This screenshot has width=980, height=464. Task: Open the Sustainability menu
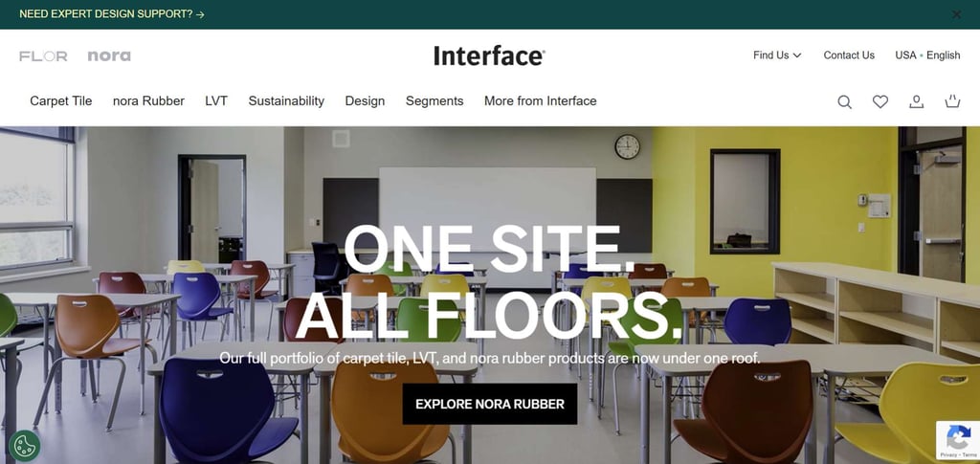[286, 101]
